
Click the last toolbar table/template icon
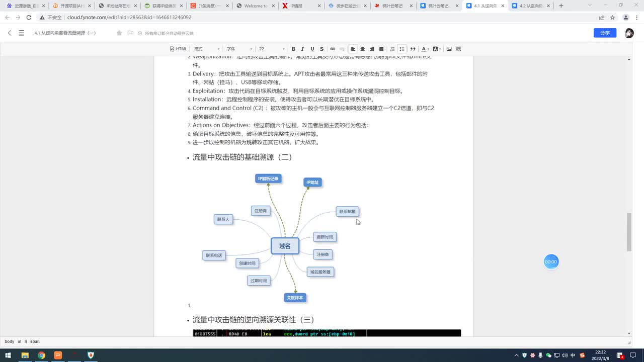[458, 49]
